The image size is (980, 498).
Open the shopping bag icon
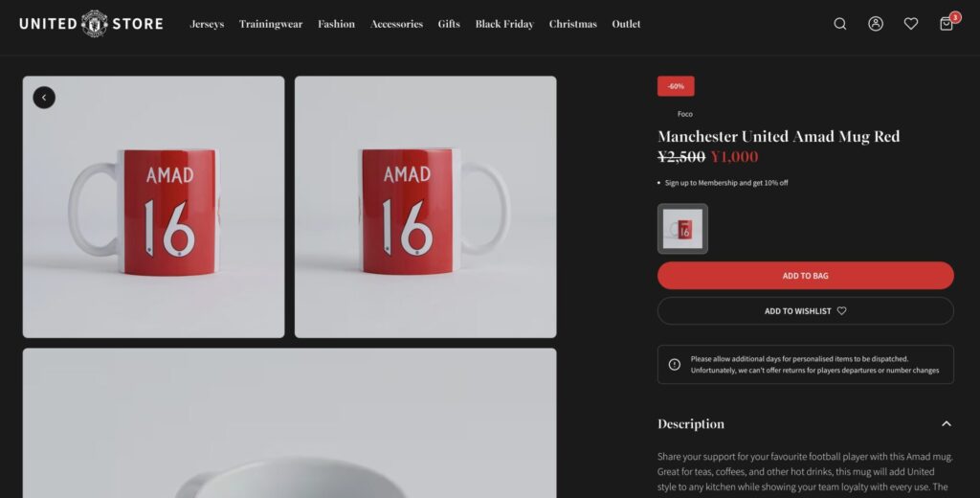[x=947, y=24]
